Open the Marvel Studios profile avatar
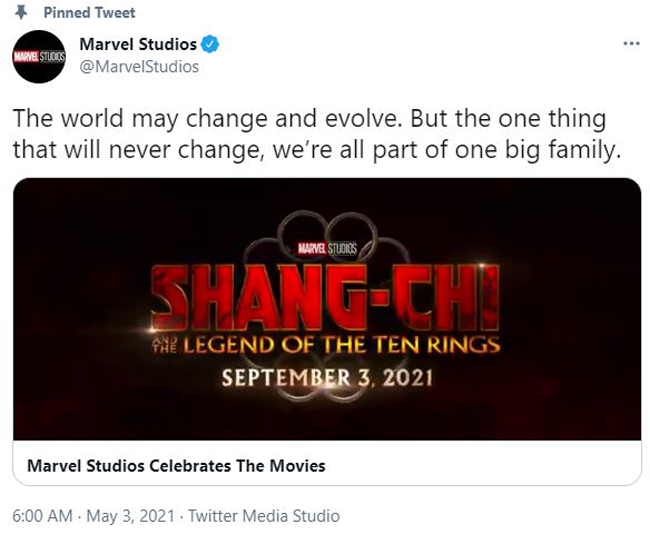Screen dimensions: 650x534 pos(38,56)
